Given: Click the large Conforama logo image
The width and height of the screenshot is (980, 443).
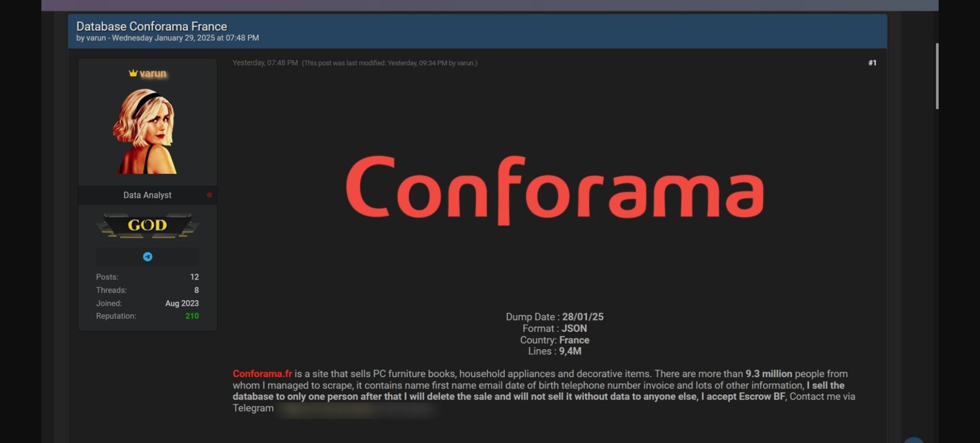Looking at the screenshot, I should (555, 190).
